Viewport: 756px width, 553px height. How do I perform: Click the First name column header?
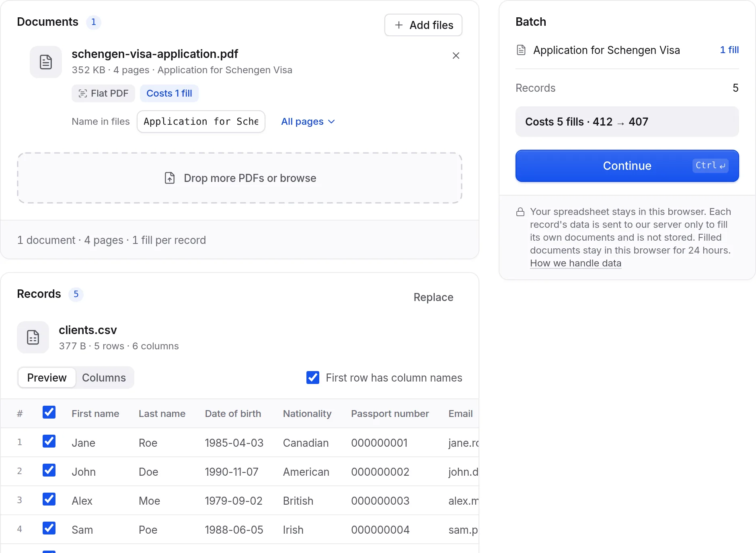95,414
